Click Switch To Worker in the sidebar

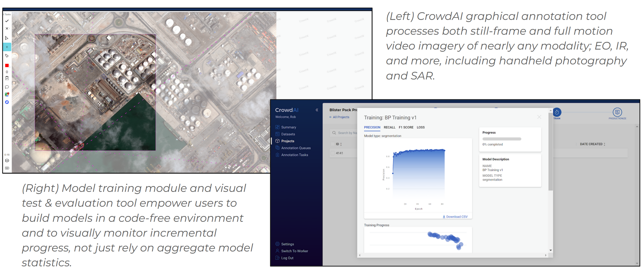tap(295, 251)
